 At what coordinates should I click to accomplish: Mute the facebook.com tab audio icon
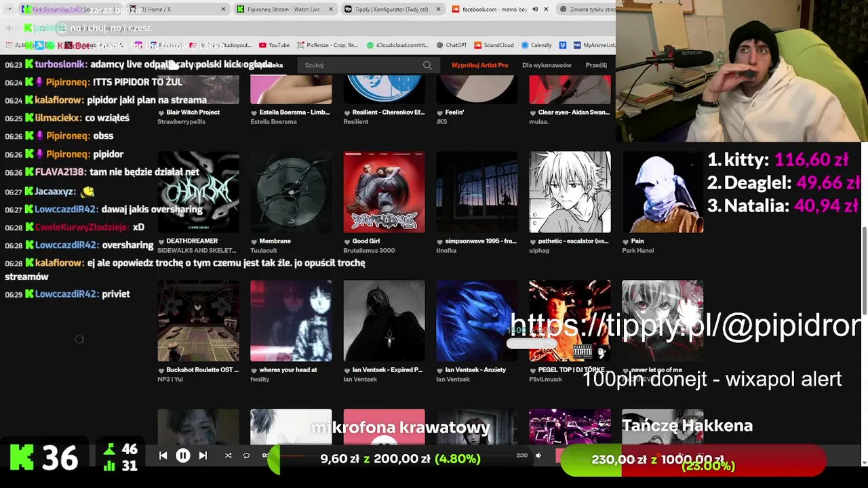[x=535, y=9]
